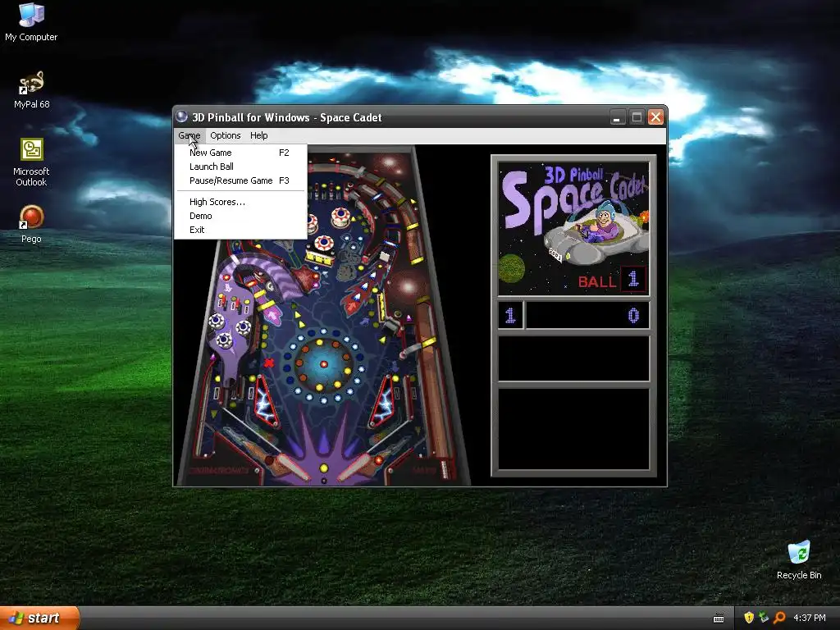Click the blue circular wormhole center
840x630 pixels.
pyautogui.click(x=323, y=364)
